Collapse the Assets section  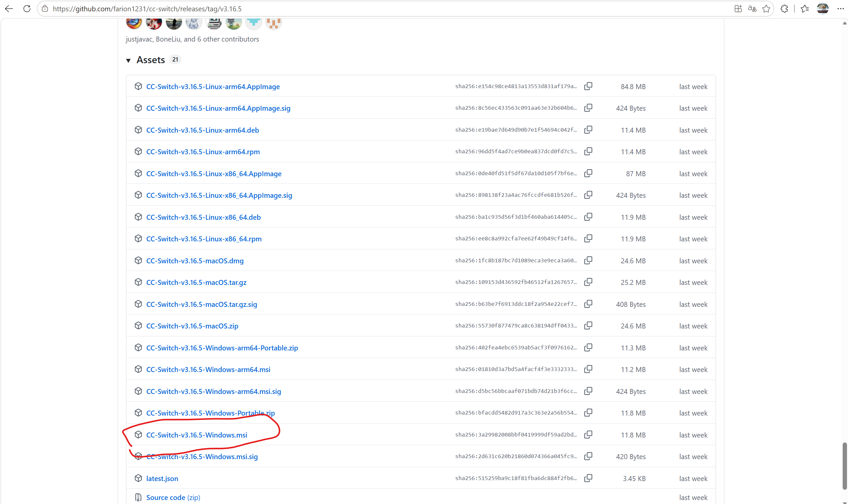click(x=128, y=61)
